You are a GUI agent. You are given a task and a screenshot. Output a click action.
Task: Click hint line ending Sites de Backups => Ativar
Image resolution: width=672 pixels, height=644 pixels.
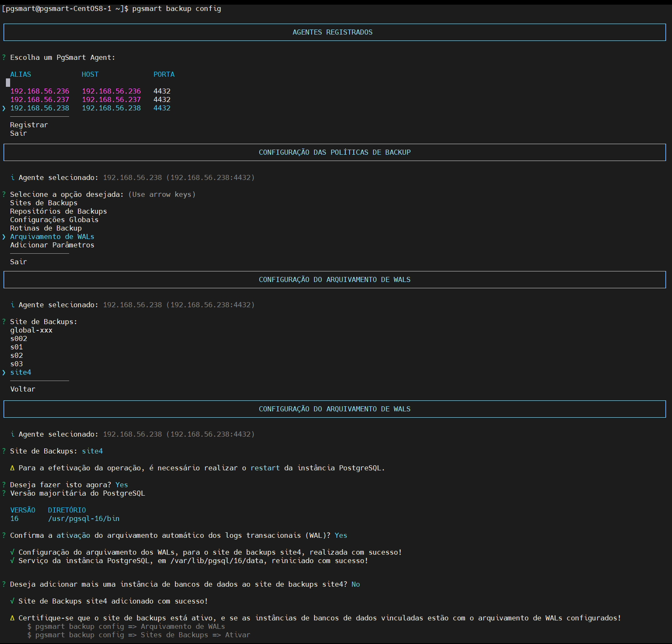point(139,635)
